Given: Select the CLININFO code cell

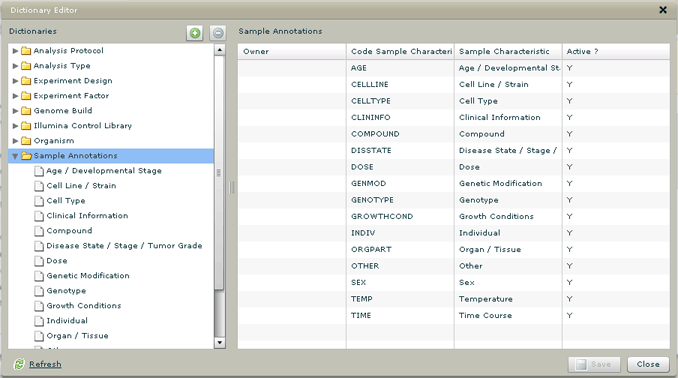Looking at the screenshot, I should (x=400, y=117).
